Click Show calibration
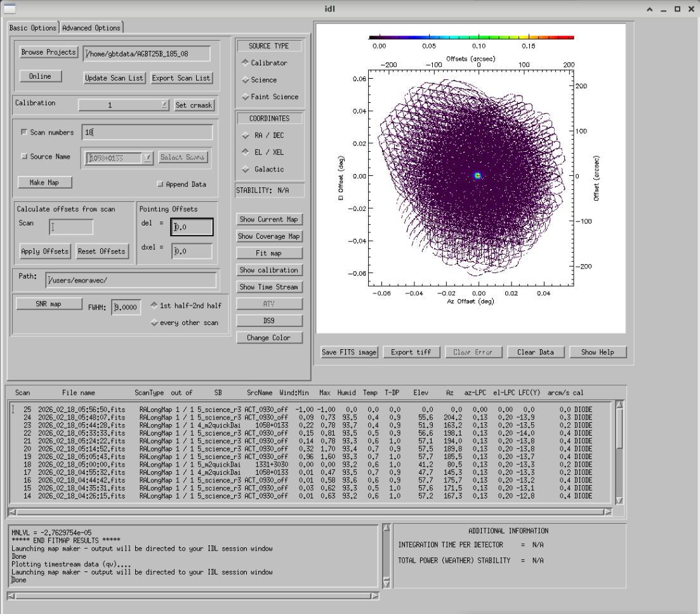The height and width of the screenshot is (614, 700). pos(268,270)
